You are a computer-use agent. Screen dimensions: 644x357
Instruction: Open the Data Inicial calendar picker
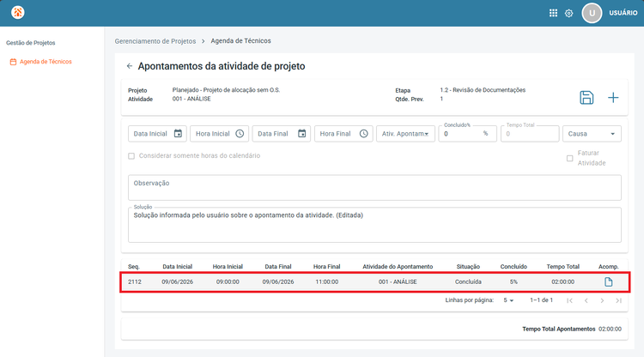click(178, 133)
